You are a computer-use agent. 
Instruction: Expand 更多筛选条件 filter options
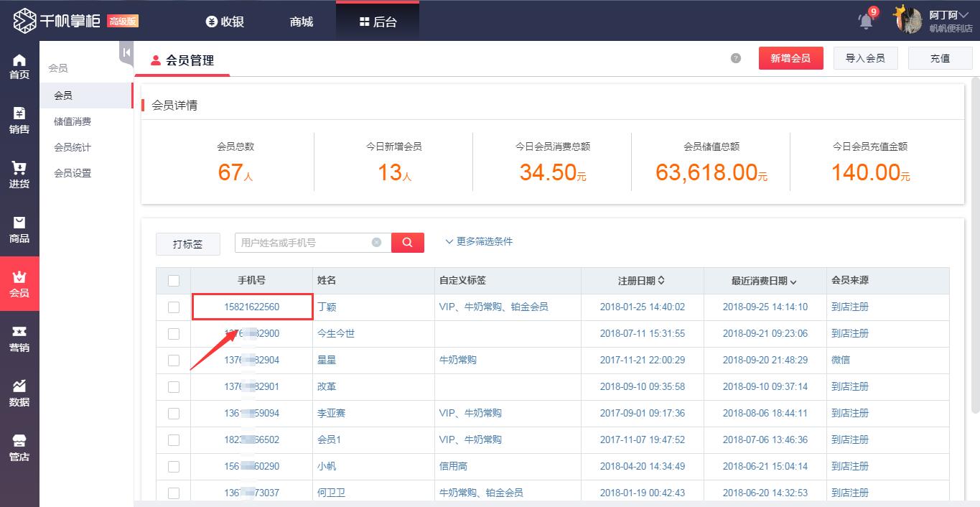479,242
